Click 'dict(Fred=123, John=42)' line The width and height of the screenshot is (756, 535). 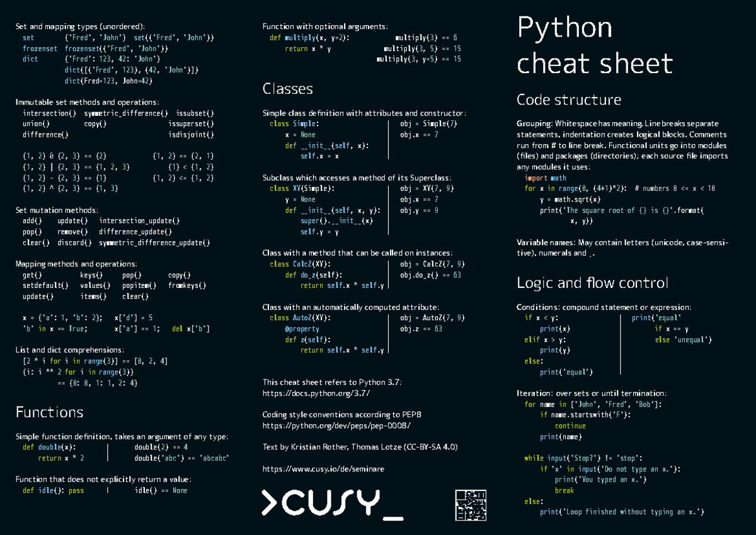(108, 81)
